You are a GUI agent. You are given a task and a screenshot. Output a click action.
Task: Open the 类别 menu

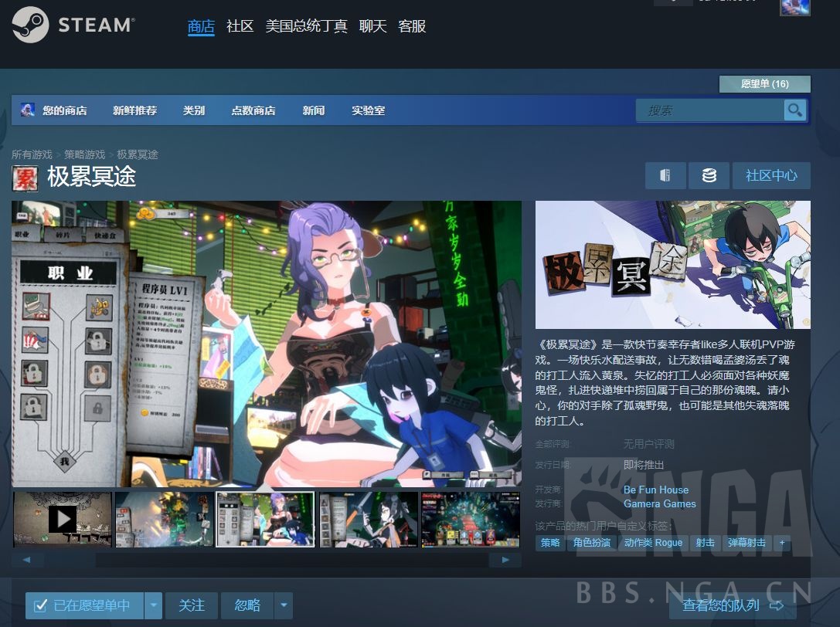[x=194, y=110]
